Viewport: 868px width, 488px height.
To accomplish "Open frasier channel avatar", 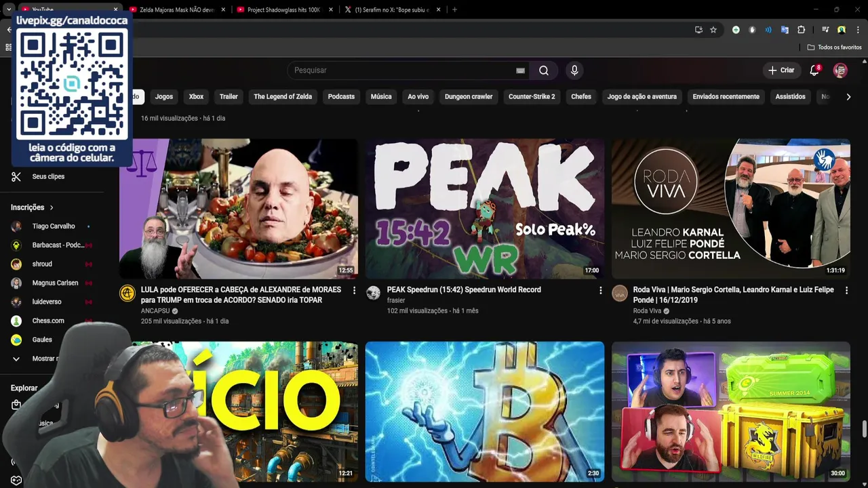I will click(x=373, y=293).
